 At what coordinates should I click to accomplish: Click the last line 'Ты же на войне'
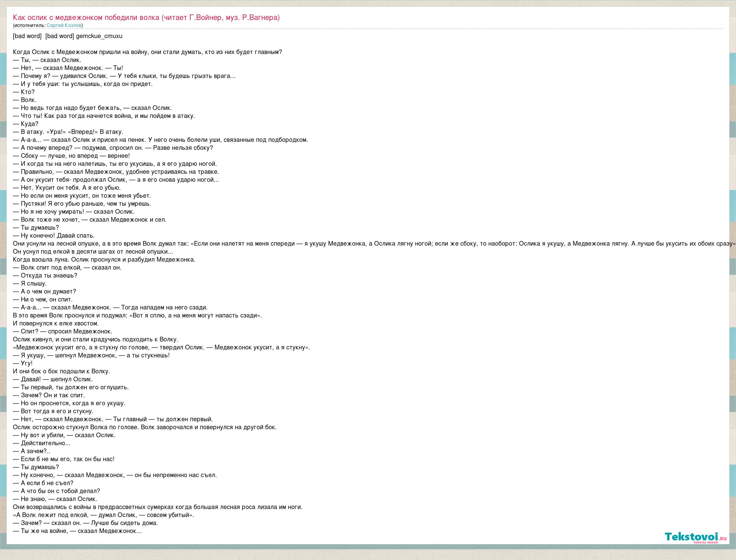click(77, 531)
